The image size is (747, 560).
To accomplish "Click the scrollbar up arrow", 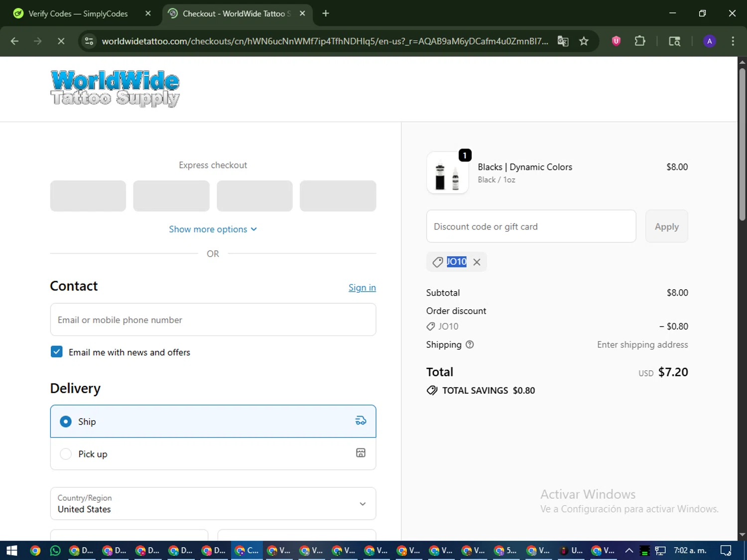I will point(742,62).
